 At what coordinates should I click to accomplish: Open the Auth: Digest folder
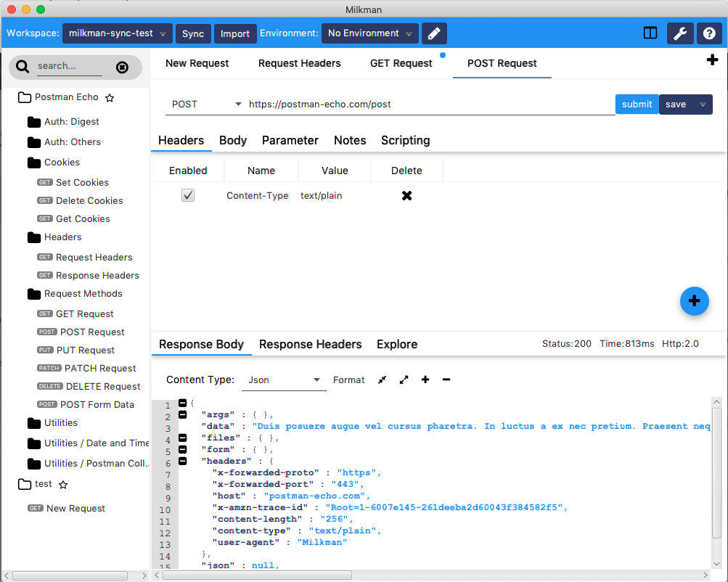63,122
